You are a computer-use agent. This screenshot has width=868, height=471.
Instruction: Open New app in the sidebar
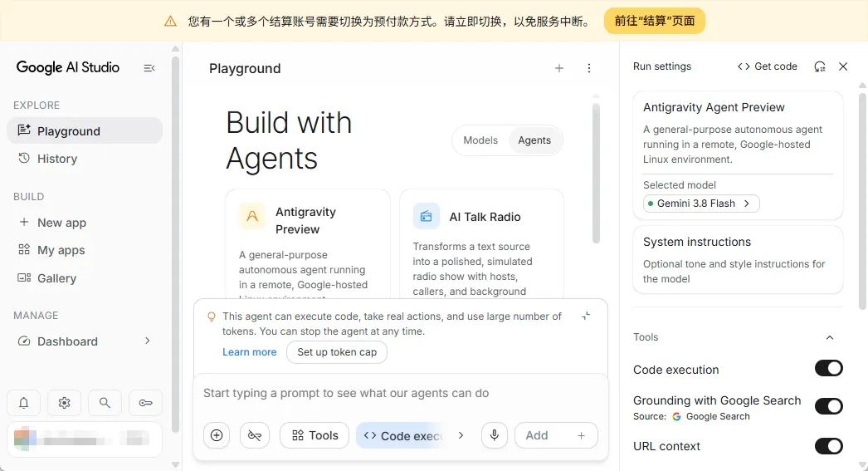pyautogui.click(x=85, y=222)
